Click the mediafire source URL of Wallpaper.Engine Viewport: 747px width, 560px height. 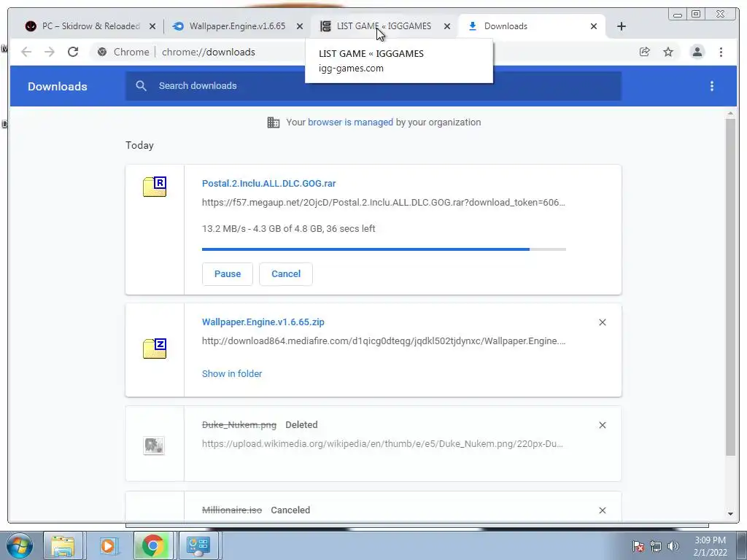[384, 341]
